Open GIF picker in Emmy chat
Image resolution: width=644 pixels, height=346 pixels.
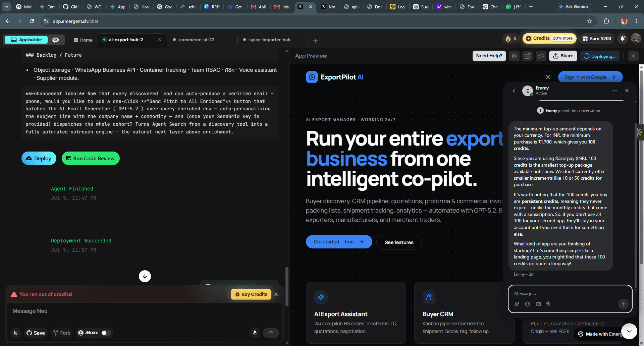[x=538, y=304]
